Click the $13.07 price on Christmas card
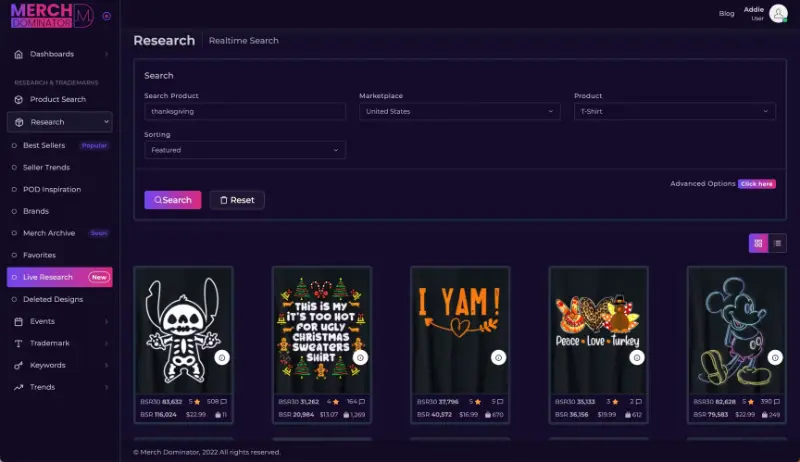Image resolution: width=800 pixels, height=462 pixels. (x=329, y=415)
